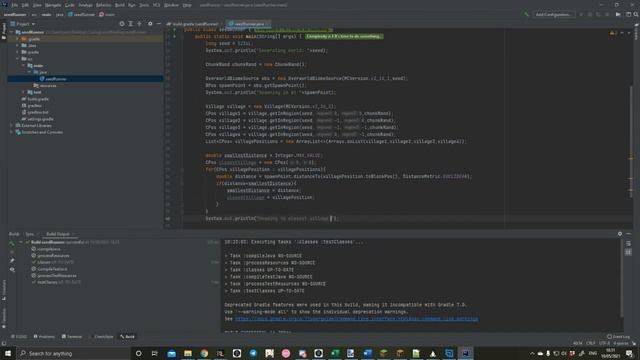Click the eye view-options icon in Build panel
The image size is (640, 360).
click(12, 269)
